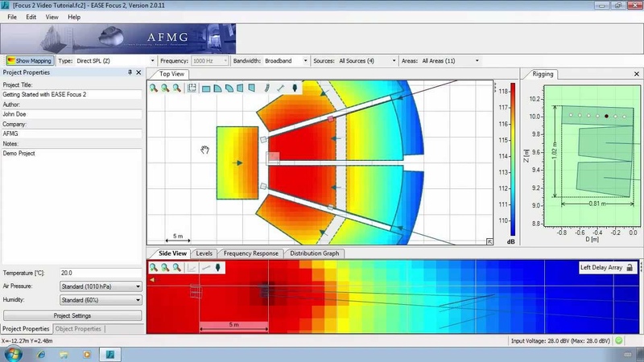Click the line tool in Side View toolbar
Image resolution: width=644 pixels, height=362 pixels.
click(206, 268)
